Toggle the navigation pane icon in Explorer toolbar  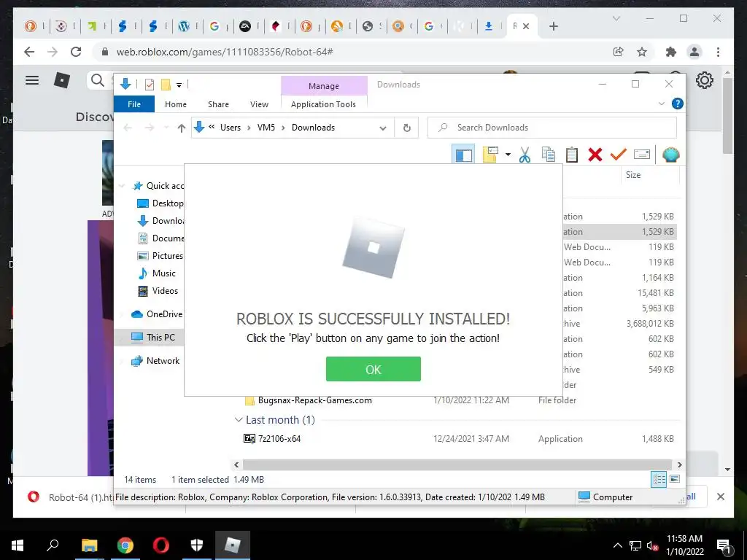(463, 155)
